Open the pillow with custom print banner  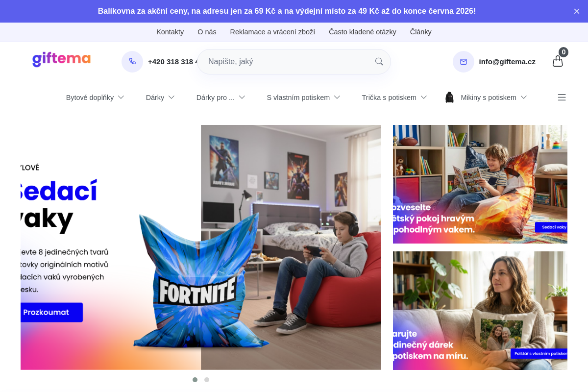point(480,311)
